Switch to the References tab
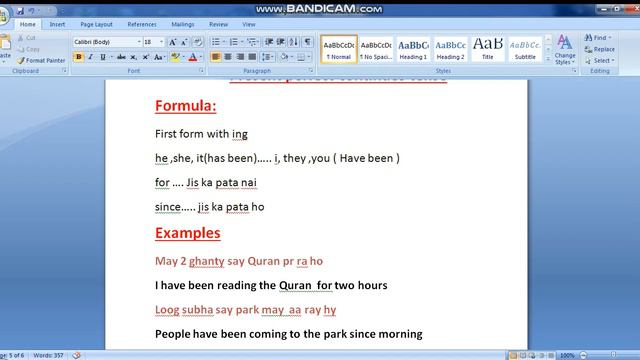 click(142, 24)
